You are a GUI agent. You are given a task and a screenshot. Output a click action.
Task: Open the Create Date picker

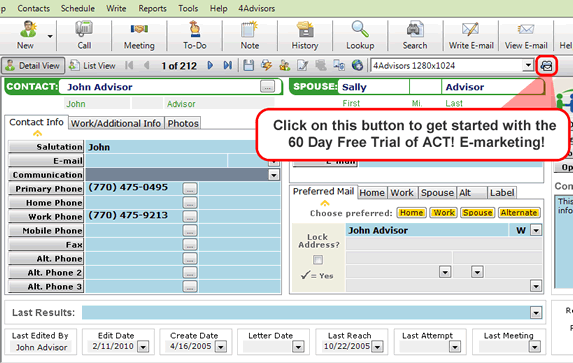coord(221,347)
